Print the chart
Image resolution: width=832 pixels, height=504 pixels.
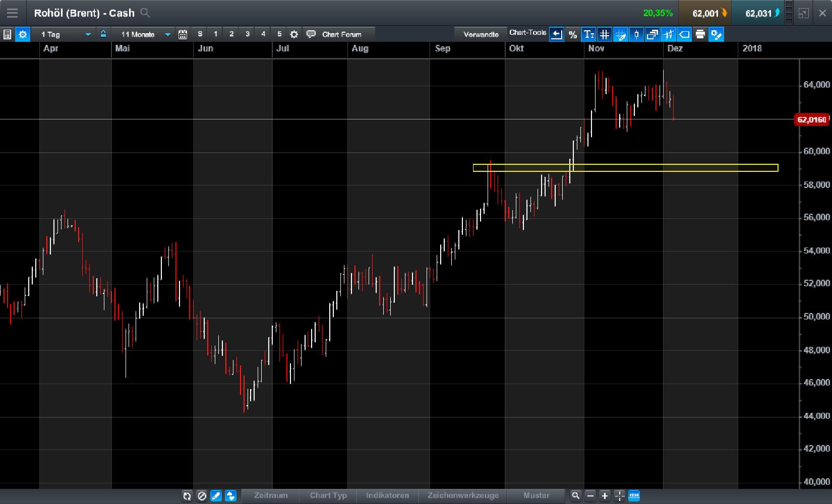click(x=700, y=34)
